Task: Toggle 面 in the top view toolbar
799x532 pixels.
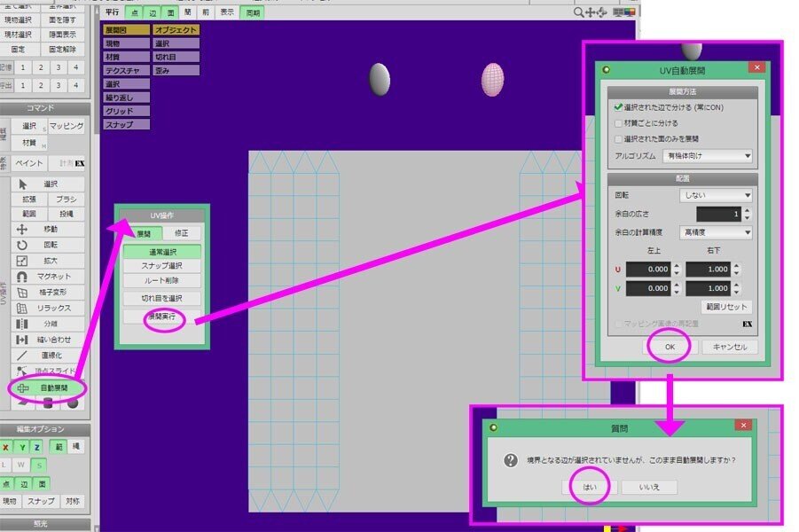Action: [170, 12]
